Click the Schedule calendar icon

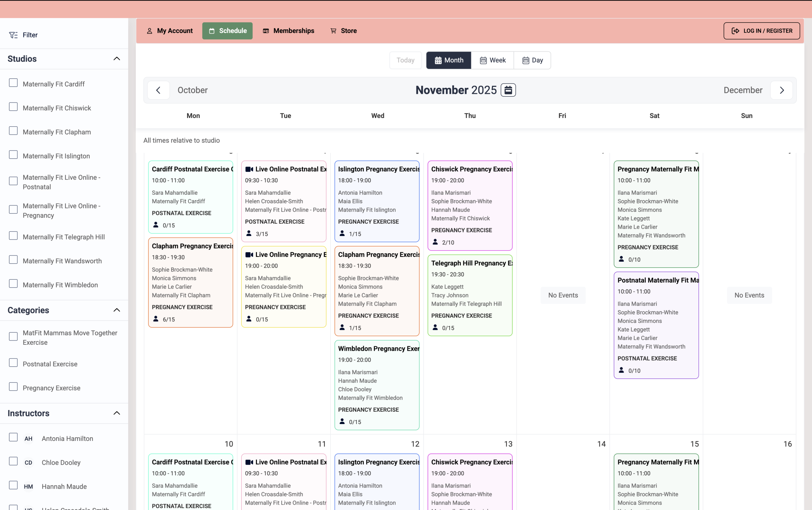[x=212, y=31]
